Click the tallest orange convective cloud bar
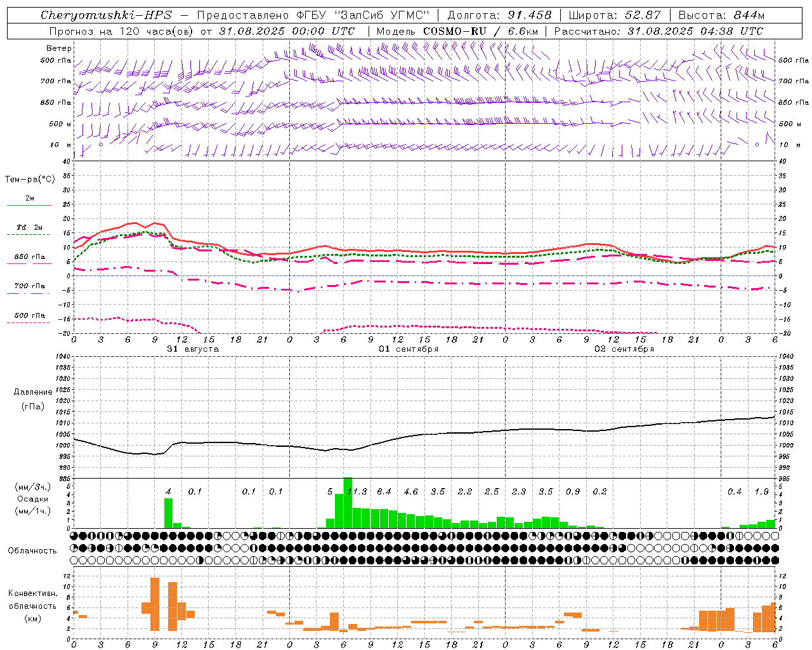 (155, 604)
